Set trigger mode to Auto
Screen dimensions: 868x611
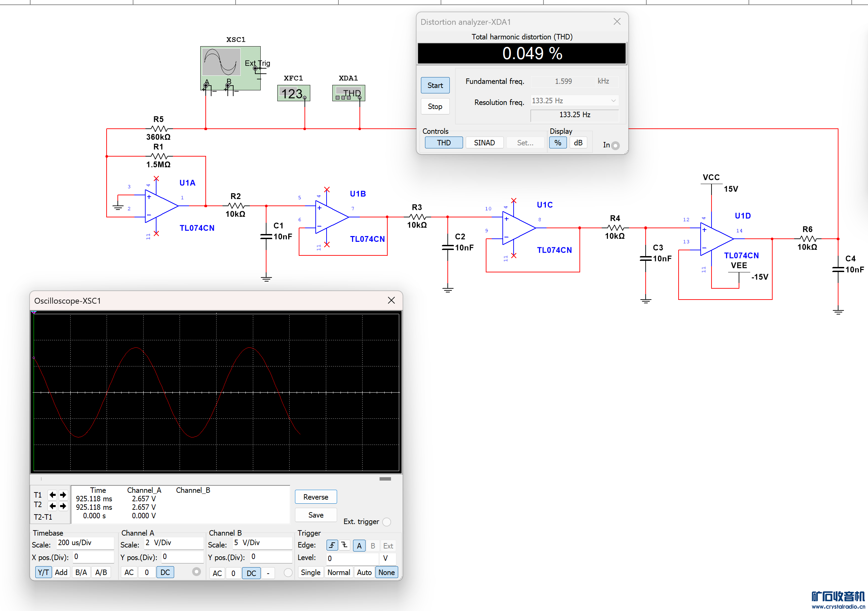coord(364,572)
